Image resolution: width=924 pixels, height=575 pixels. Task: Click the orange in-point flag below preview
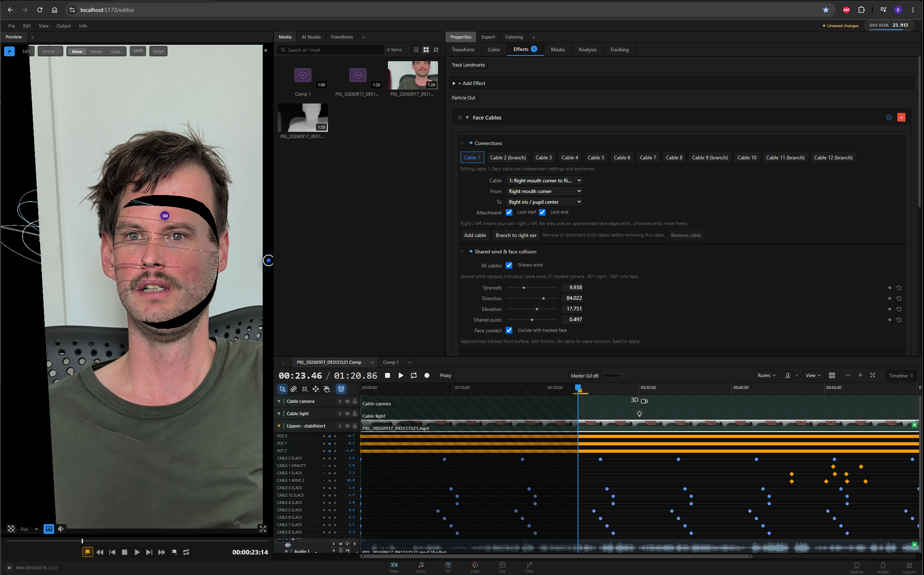(x=87, y=552)
